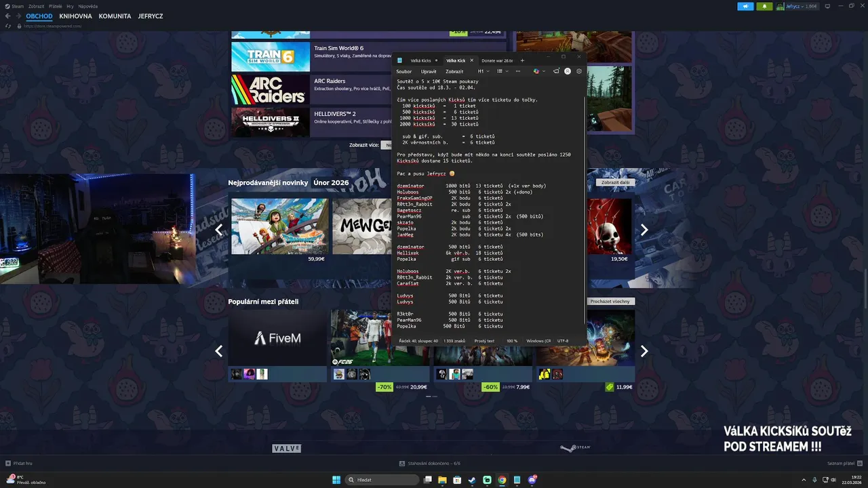Image resolution: width=868 pixels, height=488 pixels.
Task: Close the active Válka Kick tab
Action: [472, 60]
